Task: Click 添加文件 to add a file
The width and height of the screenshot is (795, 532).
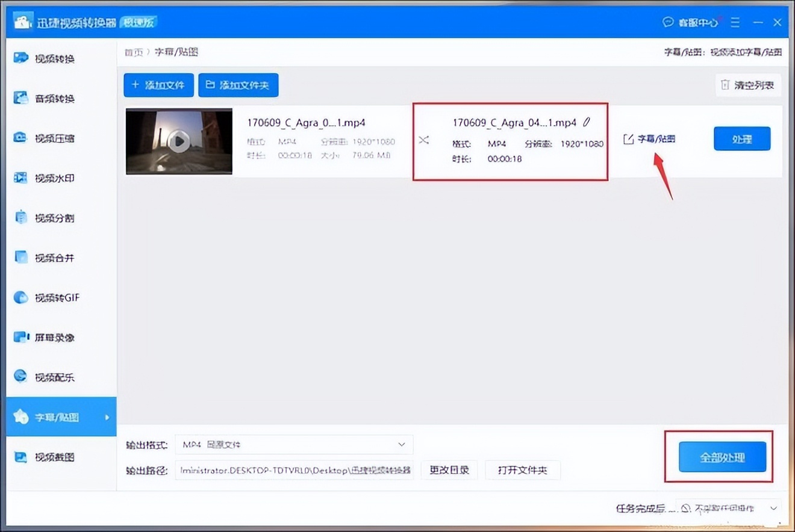Action: click(x=158, y=85)
